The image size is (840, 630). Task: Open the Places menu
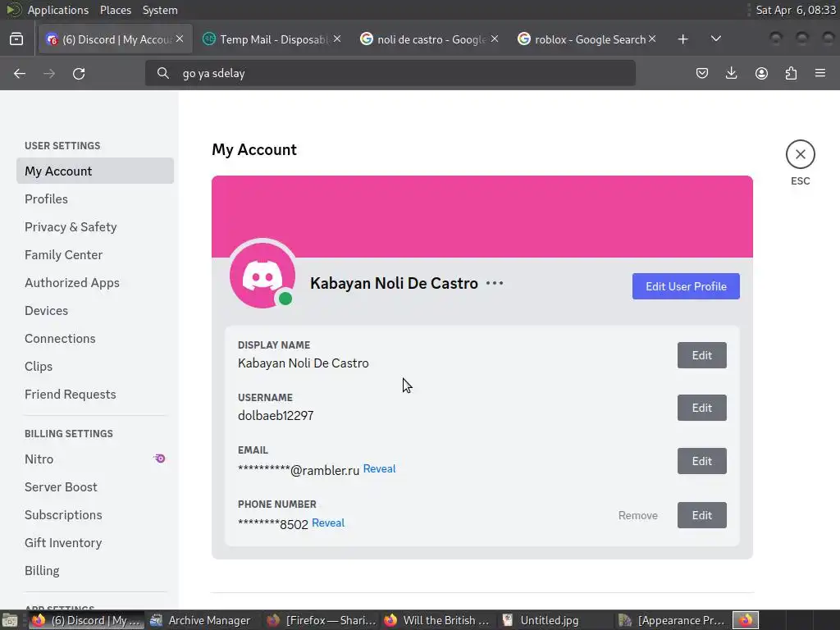click(x=115, y=10)
